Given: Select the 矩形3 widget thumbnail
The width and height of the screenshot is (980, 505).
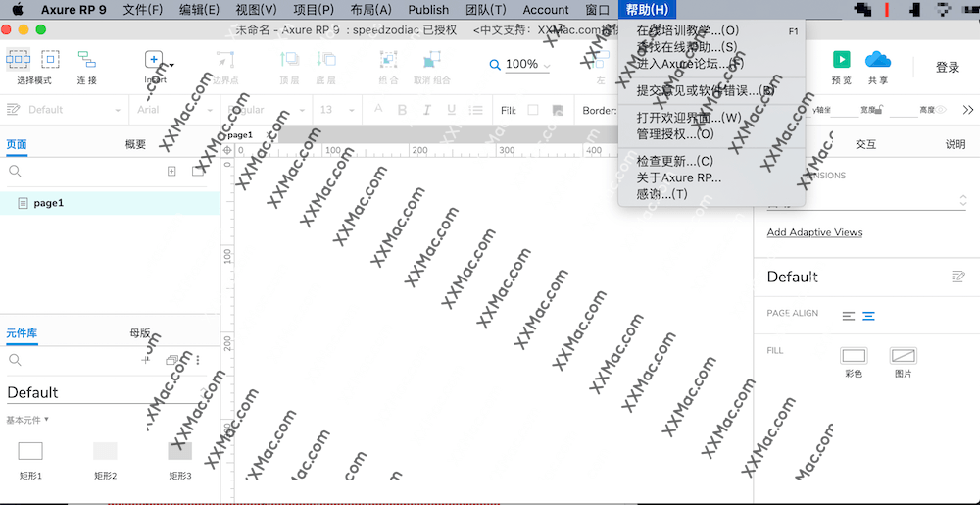Looking at the screenshot, I should coord(180,451).
